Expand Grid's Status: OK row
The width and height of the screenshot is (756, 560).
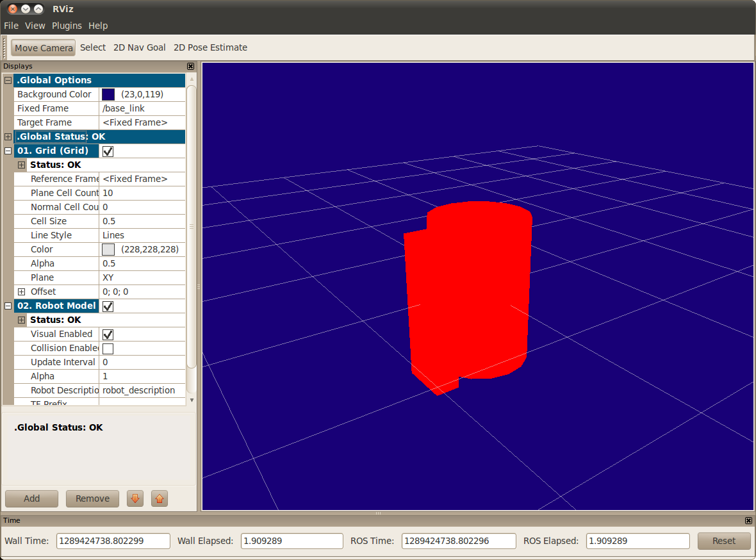pos(22,165)
